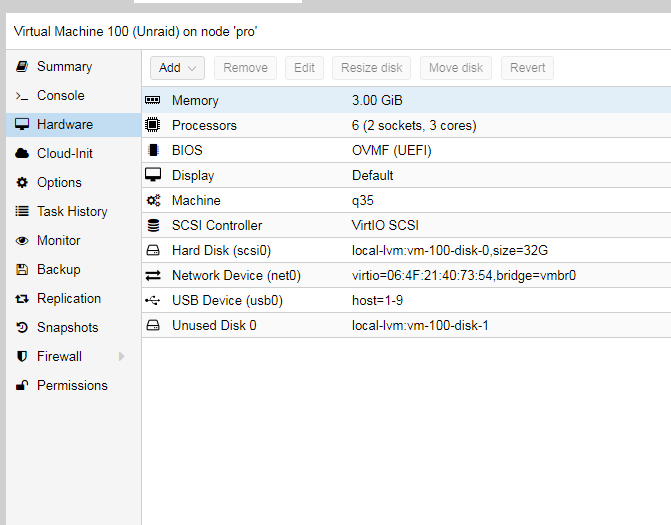671x525 pixels.
Task: Click the Firewall shield icon
Action: pos(22,356)
